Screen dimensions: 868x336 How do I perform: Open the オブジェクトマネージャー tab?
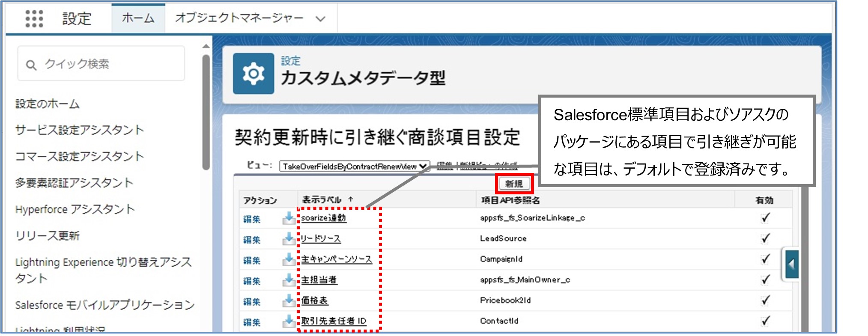click(x=239, y=18)
